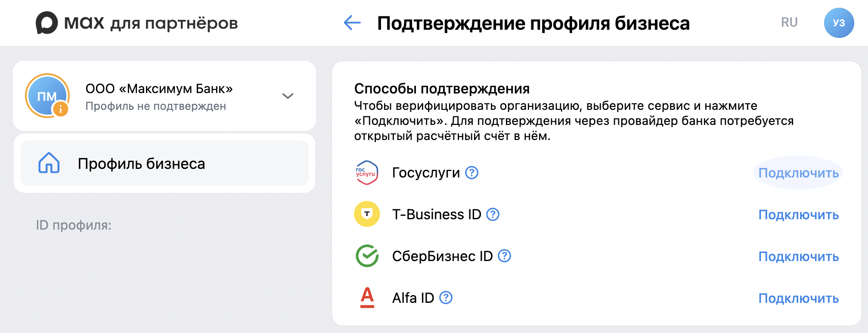The width and height of the screenshot is (868, 333).
Task: Click the ID профиля field
Action: (x=74, y=224)
